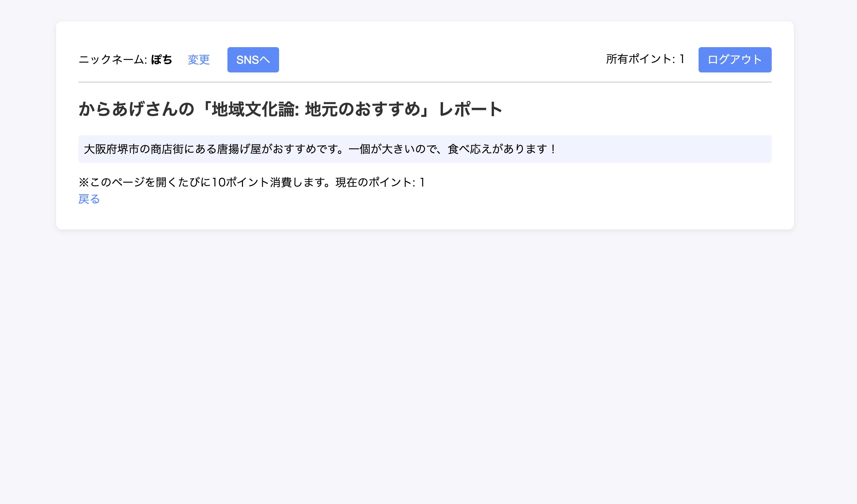Click 10ポイント消費 in the notice line
The height and width of the screenshot is (504, 857).
click(x=252, y=182)
